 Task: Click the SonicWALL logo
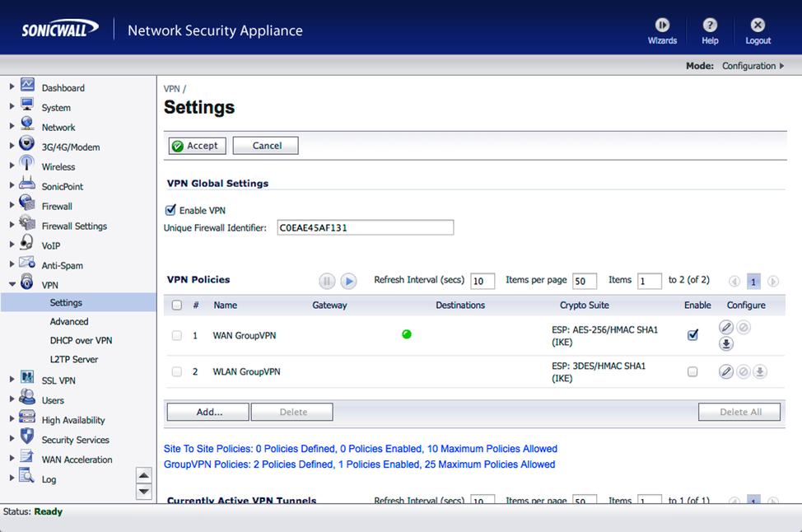[x=60, y=29]
